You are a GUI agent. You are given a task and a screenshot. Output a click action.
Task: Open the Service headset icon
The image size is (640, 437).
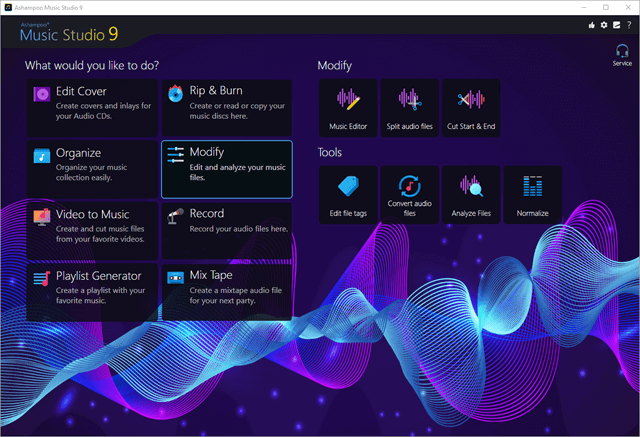(x=622, y=55)
